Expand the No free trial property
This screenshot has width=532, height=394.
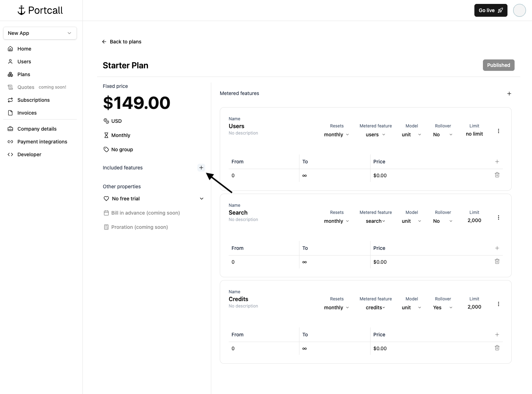(202, 199)
